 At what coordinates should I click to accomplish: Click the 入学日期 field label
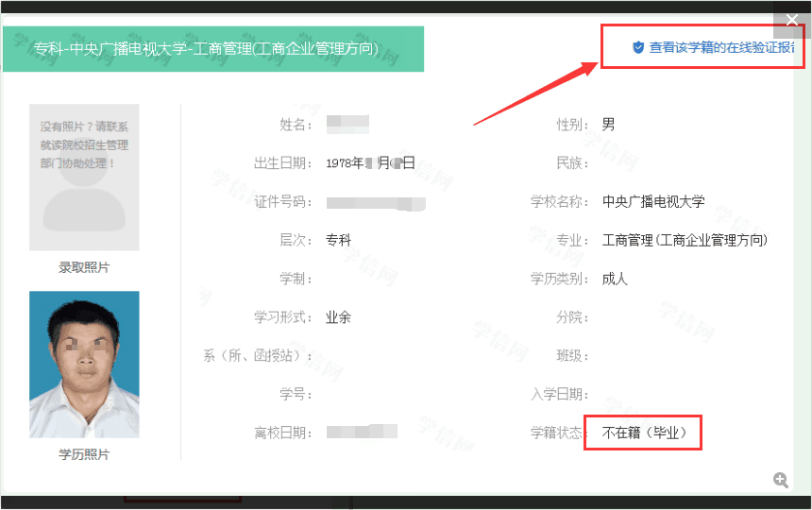(x=560, y=394)
